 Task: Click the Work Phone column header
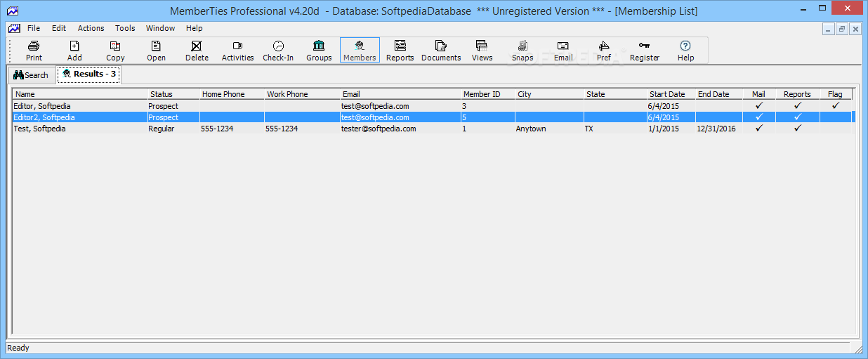302,94
